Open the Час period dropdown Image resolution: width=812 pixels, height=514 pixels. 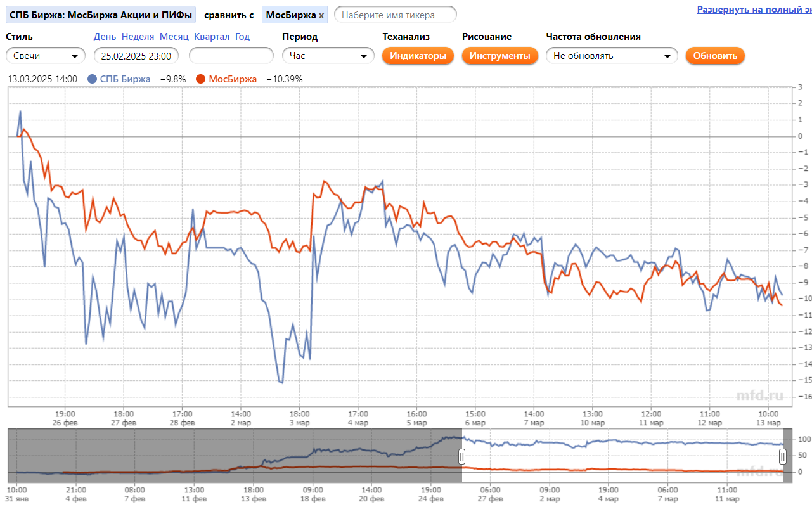pos(328,56)
